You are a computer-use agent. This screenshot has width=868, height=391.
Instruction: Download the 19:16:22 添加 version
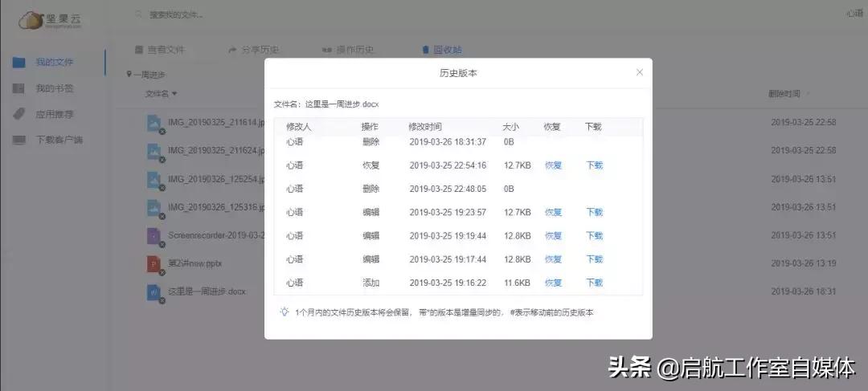click(595, 283)
